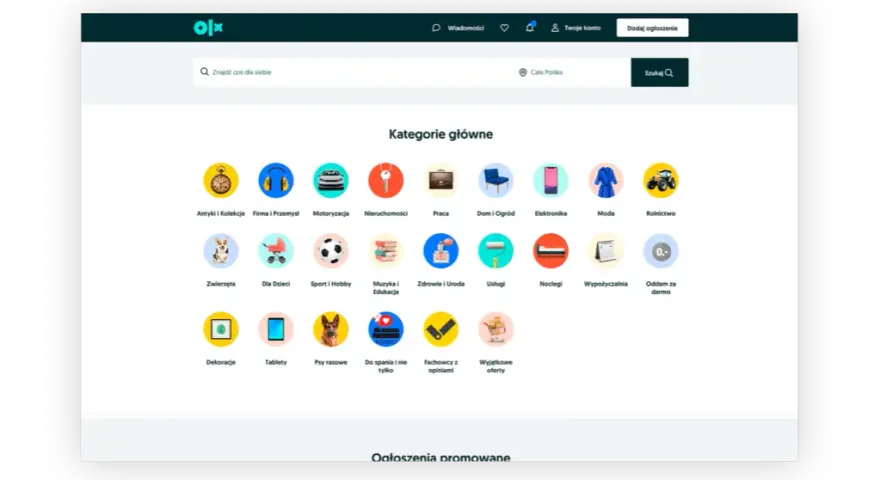
Task: Click the Usługi text label
Action: pos(496,284)
